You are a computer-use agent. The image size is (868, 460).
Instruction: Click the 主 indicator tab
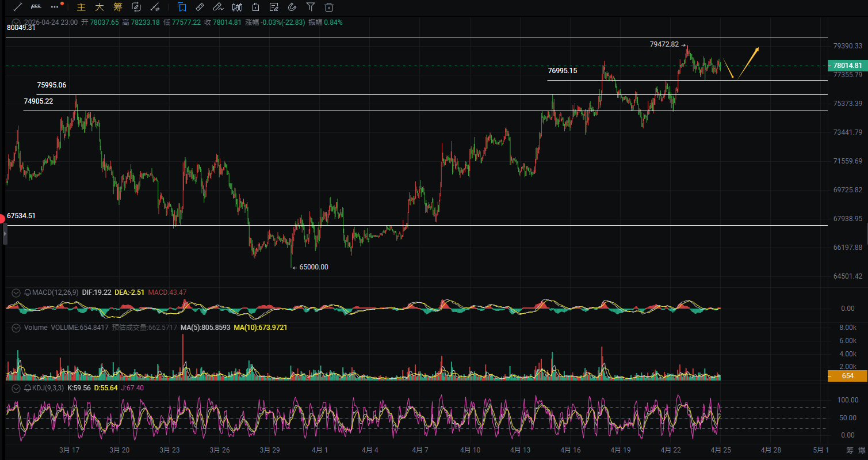coord(81,7)
